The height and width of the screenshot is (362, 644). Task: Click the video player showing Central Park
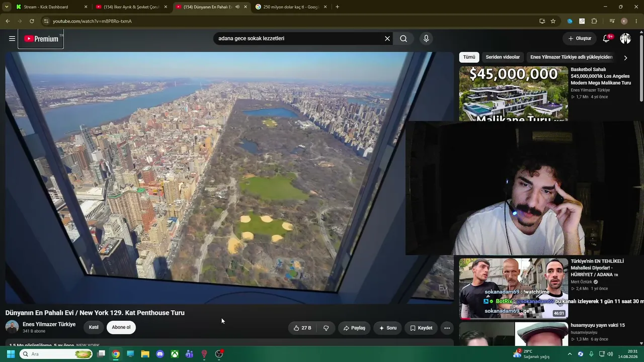click(x=229, y=177)
